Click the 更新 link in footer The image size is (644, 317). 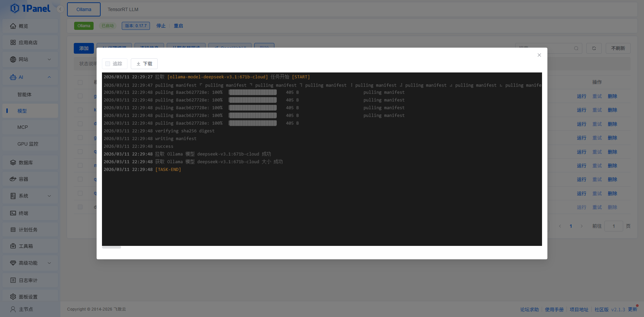[633, 309]
